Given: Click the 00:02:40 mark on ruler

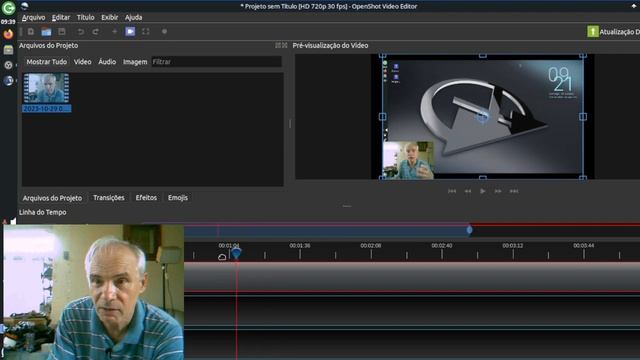Looking at the screenshot, I should pos(442,246).
